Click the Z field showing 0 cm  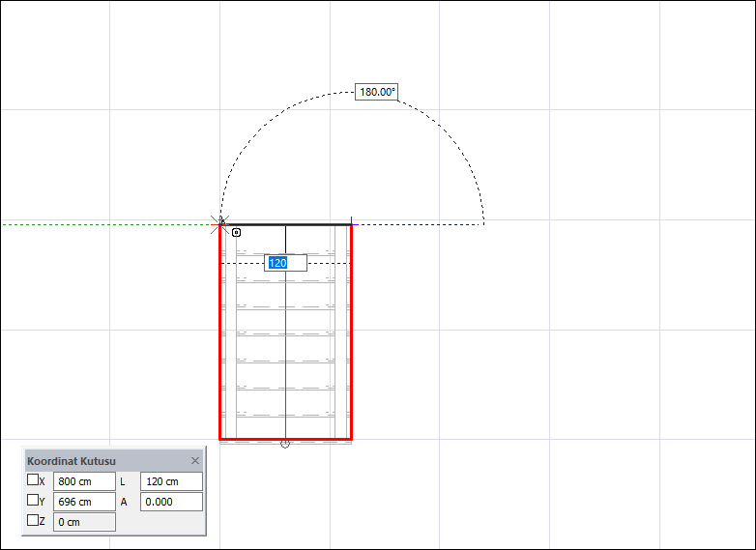tap(84, 522)
